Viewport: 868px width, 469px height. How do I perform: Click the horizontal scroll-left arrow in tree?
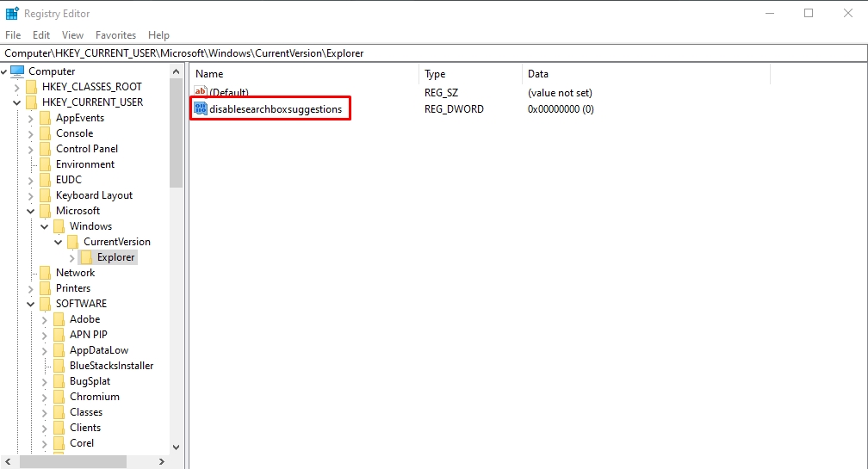(x=8, y=461)
